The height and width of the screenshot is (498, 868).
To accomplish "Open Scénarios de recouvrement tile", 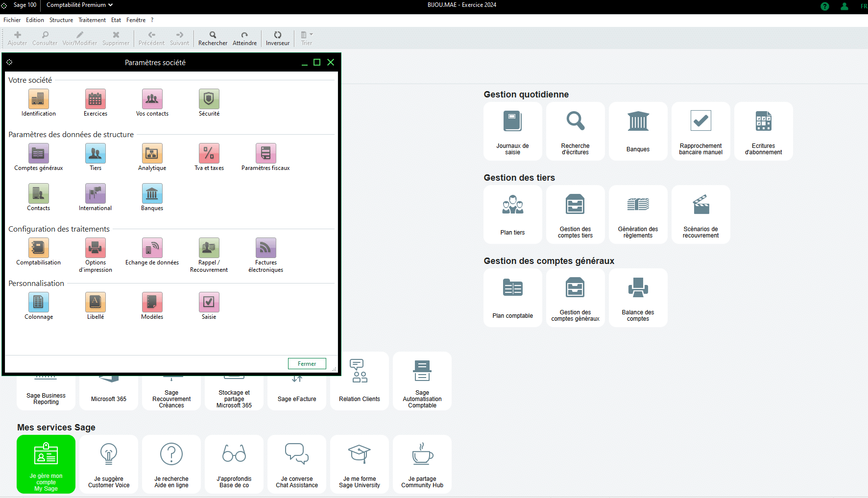I will click(x=701, y=214).
